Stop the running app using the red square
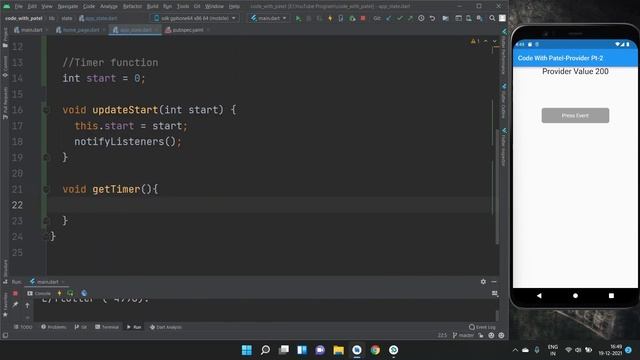Screen dimensions: 640x360 click(x=362, y=18)
